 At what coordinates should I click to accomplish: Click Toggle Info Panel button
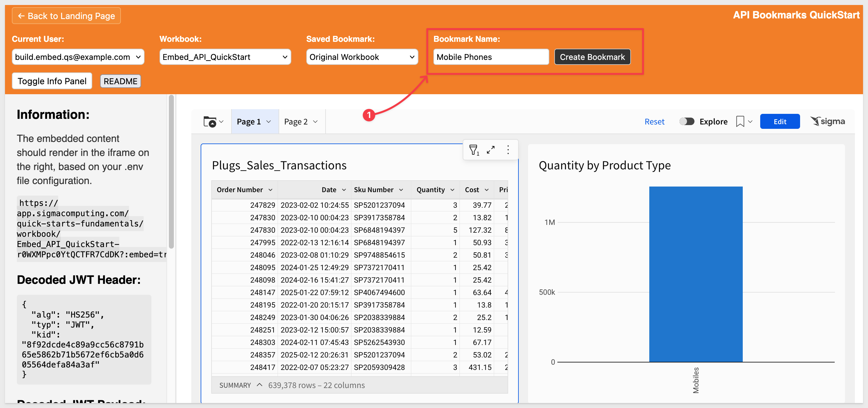coord(52,81)
